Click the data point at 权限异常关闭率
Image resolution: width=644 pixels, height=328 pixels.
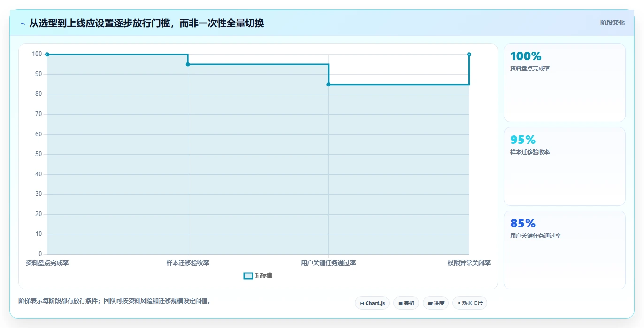coord(469,55)
